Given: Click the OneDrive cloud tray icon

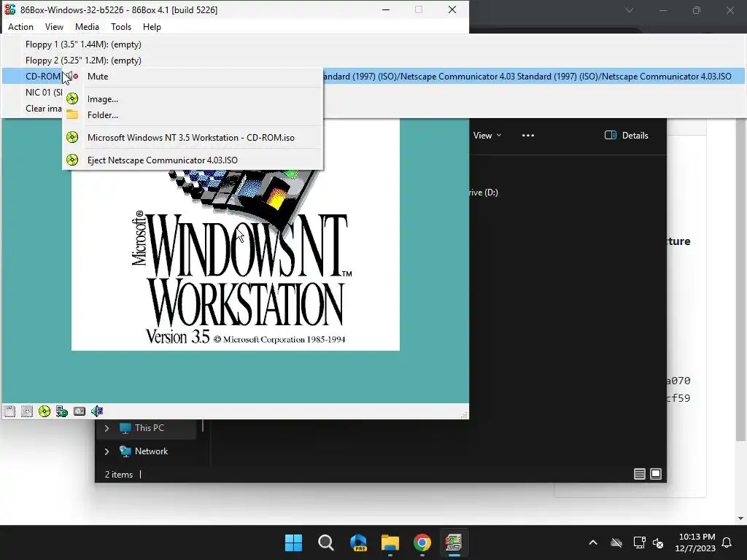Looking at the screenshot, I should [616, 542].
